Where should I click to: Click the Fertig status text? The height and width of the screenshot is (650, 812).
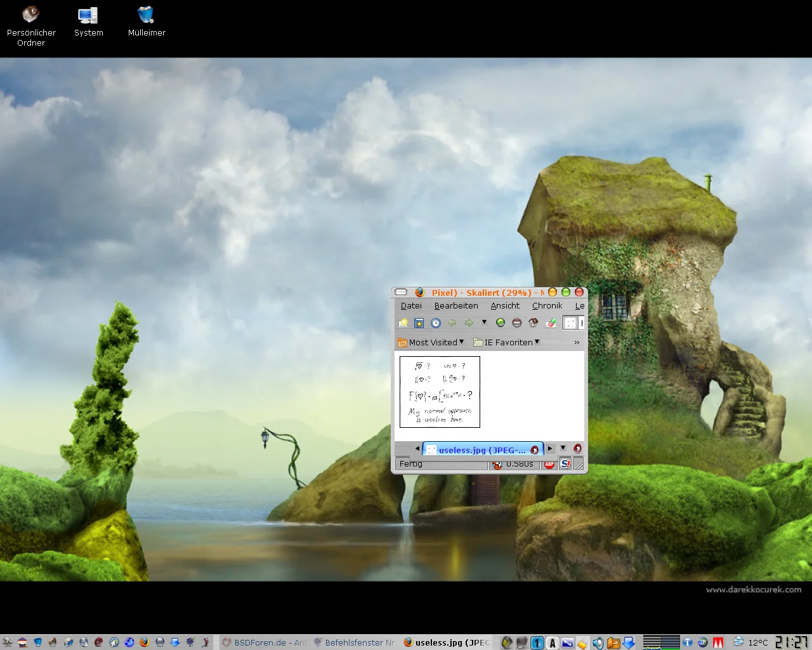410,464
